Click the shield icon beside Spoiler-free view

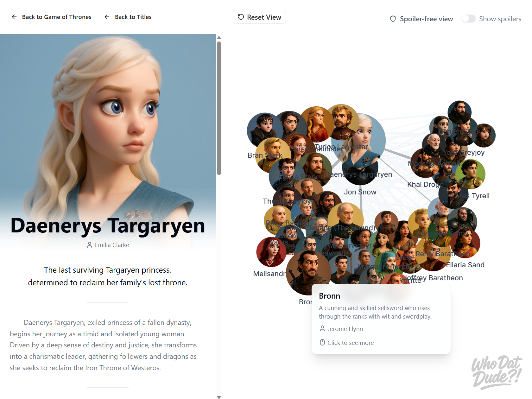coord(393,19)
